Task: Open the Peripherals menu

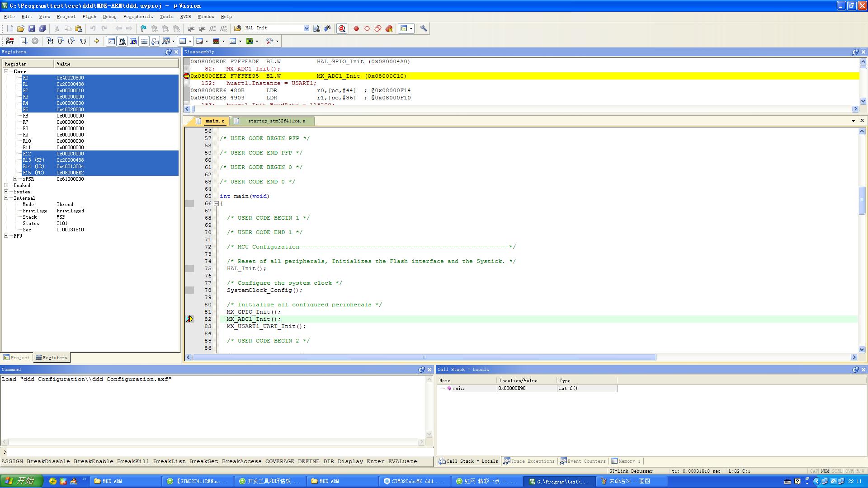Action: pyautogui.click(x=138, y=17)
